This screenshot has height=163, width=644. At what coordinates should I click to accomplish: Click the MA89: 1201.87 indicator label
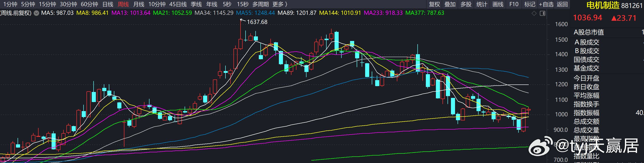(297, 13)
